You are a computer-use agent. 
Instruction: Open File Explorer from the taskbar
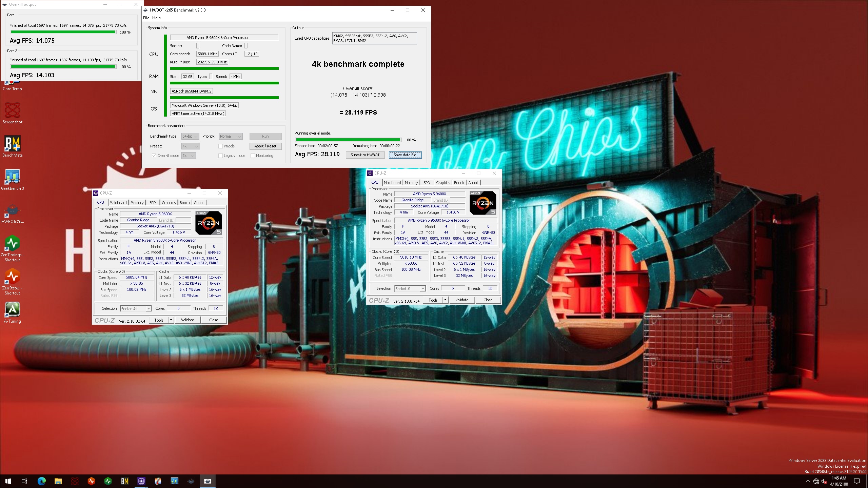pos(58,481)
